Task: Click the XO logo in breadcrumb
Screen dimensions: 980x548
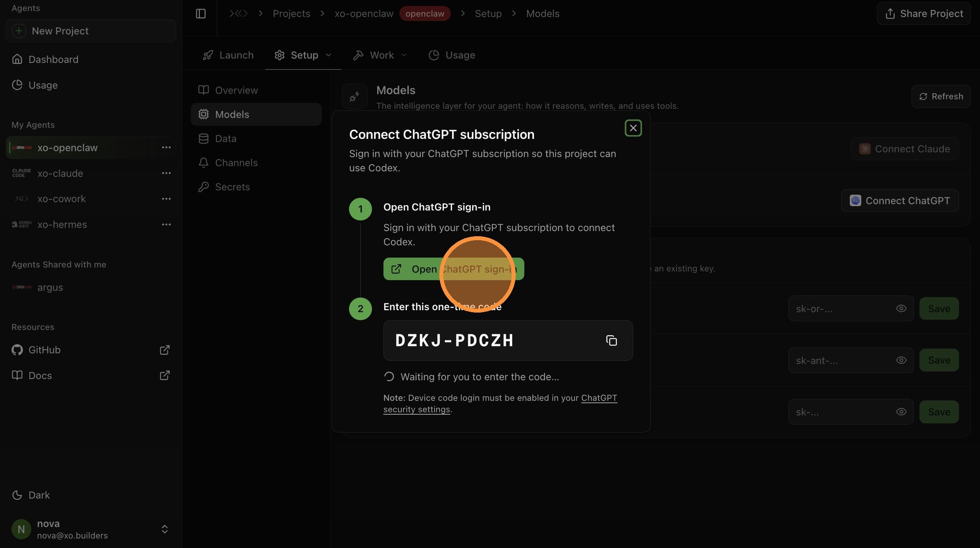Action: [239, 13]
